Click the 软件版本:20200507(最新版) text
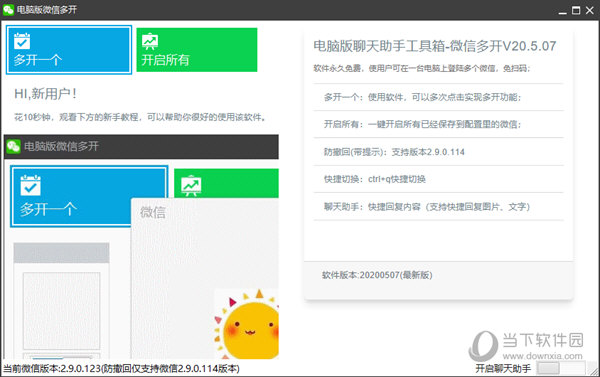The width and height of the screenshot is (600, 377). pos(377,275)
